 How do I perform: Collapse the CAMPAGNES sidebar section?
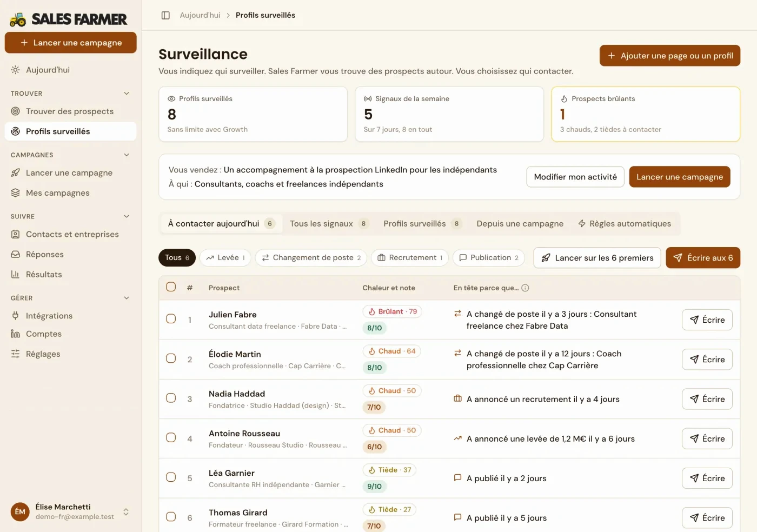[127, 155]
